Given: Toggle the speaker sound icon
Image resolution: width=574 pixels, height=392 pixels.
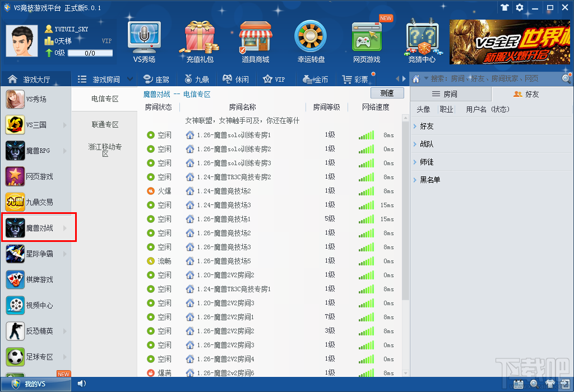Looking at the screenshot, I should coord(82,384).
